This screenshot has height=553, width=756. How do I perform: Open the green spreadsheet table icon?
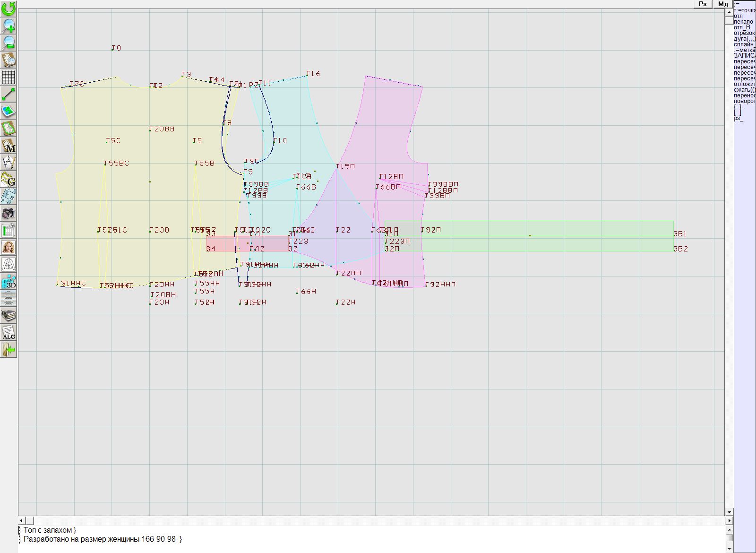[9, 231]
